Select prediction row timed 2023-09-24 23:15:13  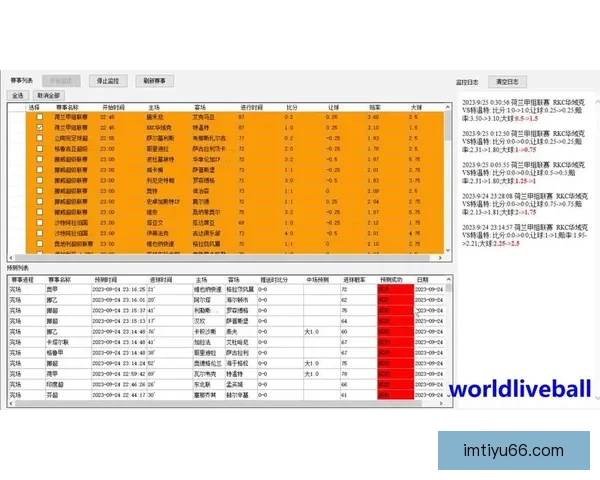(x=226, y=321)
